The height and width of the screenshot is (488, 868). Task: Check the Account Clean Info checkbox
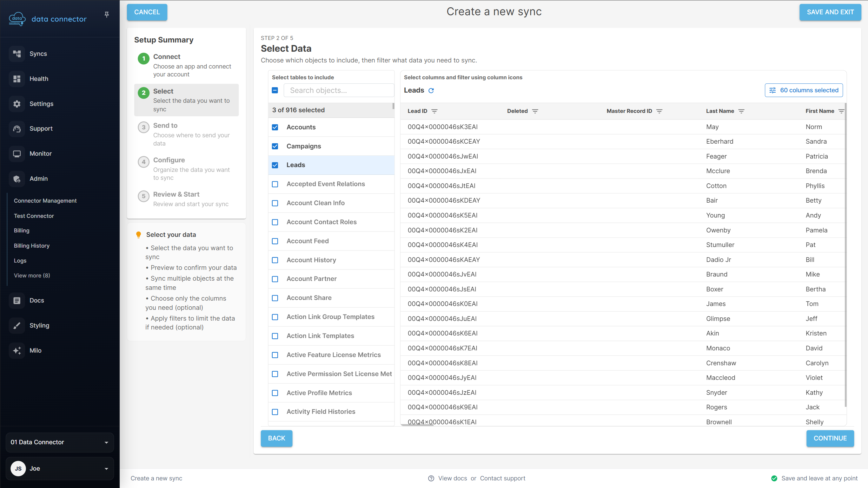coord(275,203)
